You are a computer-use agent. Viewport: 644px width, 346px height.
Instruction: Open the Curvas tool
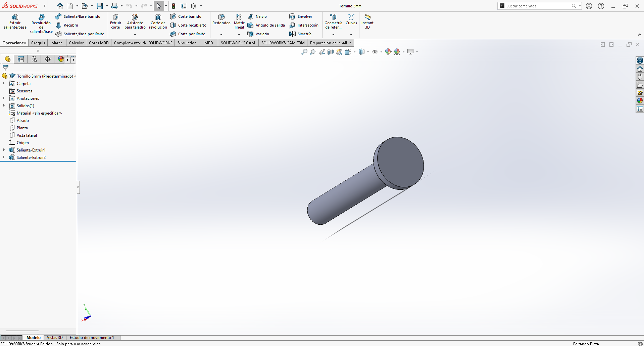click(351, 19)
